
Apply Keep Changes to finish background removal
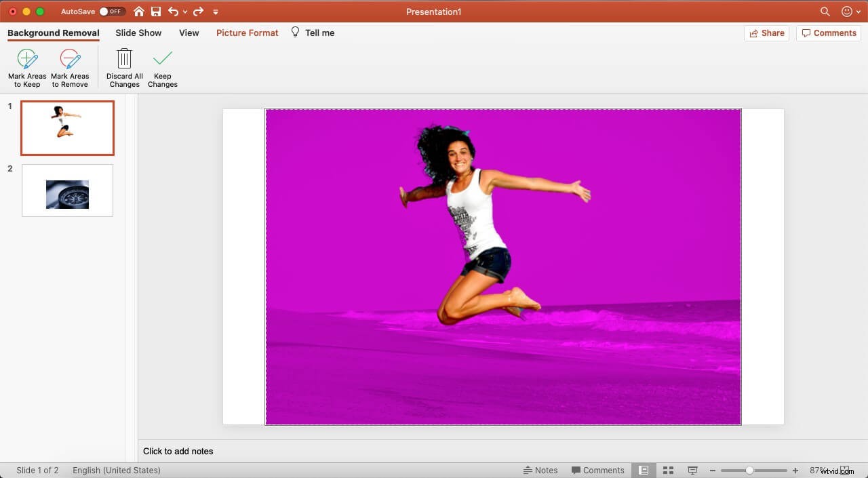coord(162,66)
